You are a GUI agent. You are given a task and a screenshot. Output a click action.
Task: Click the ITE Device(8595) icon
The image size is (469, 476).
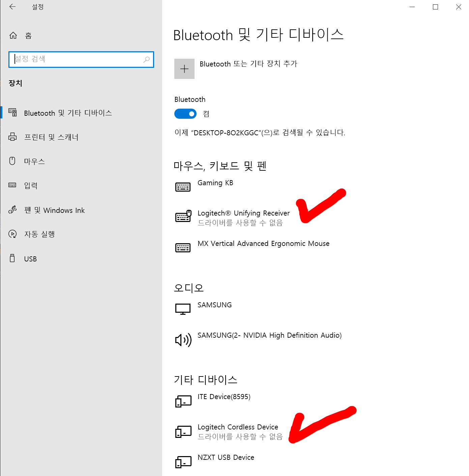(183, 401)
